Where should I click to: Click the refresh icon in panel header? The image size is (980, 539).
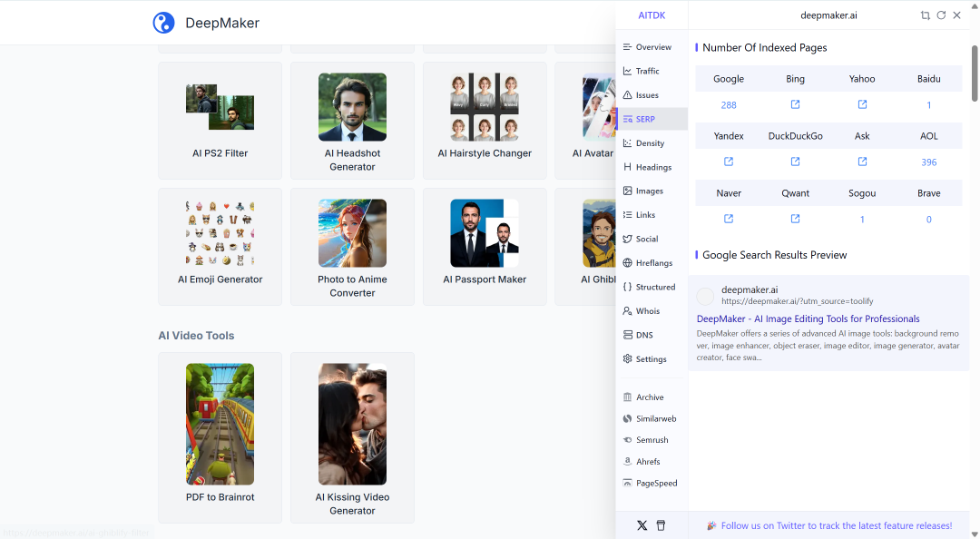pos(941,15)
